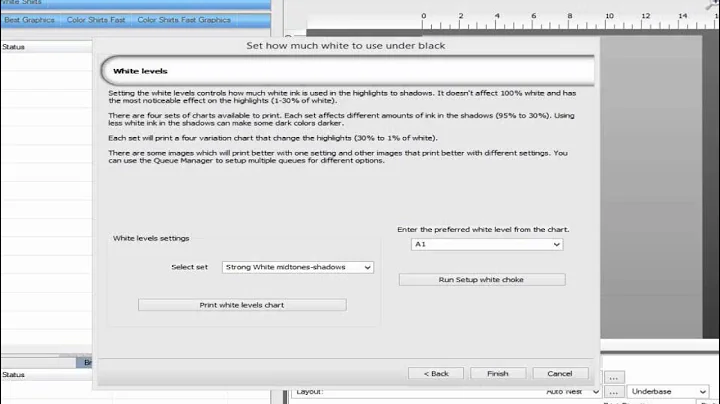Click the ellipsis button beside Underbase dropdown

pos(613,392)
